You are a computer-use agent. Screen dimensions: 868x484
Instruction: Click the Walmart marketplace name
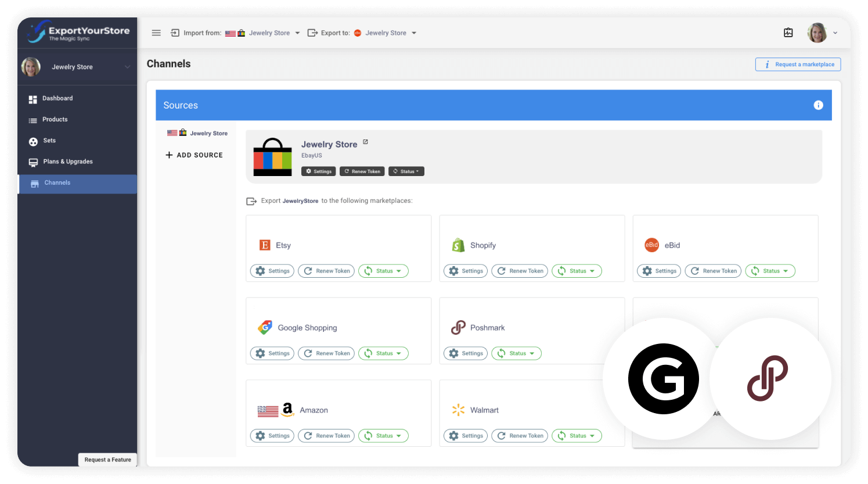tap(484, 410)
